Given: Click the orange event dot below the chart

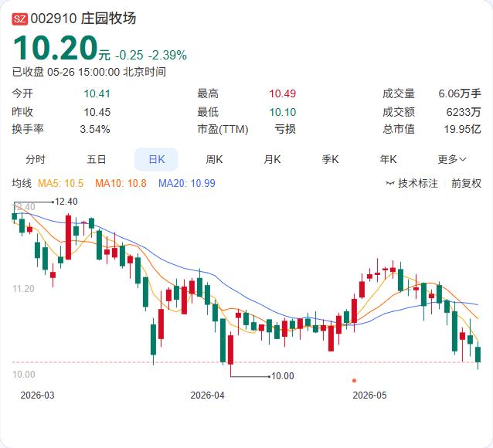Looking at the screenshot, I should pyautogui.click(x=355, y=381).
